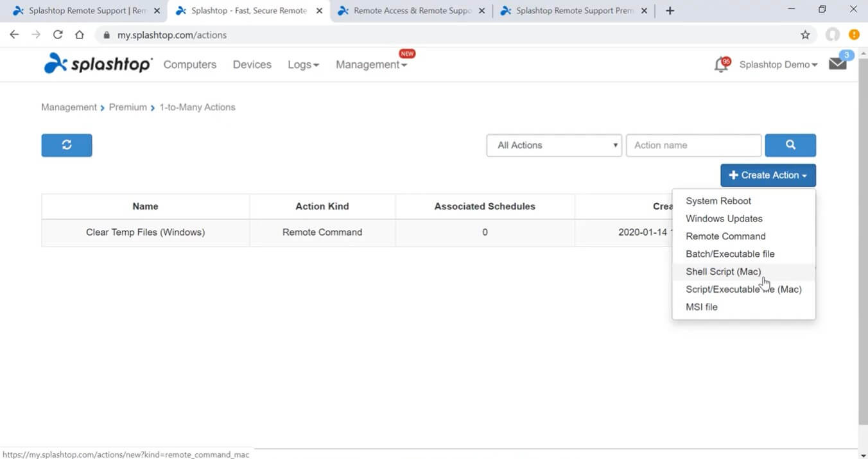Open a new browser tab
The height and width of the screenshot is (459, 868).
(670, 10)
